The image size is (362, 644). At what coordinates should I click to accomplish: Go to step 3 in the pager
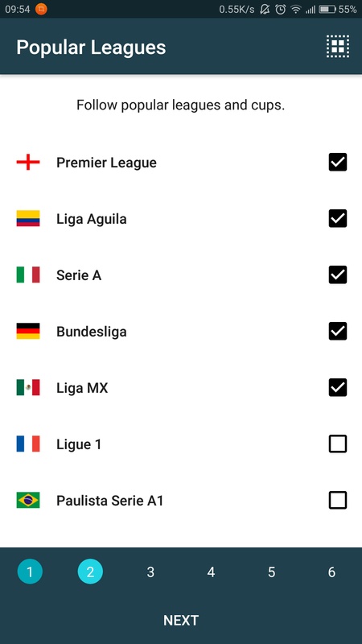150,572
